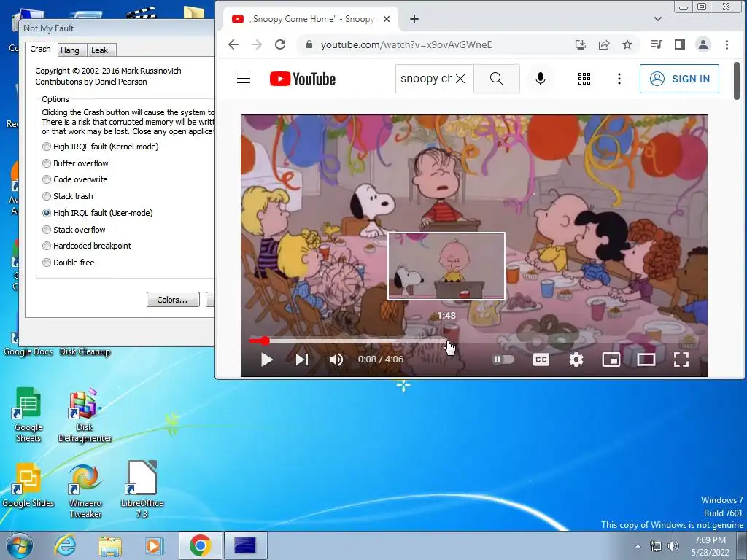Click the Chrome address bar URL
This screenshot has height=560, width=747.
406,44
